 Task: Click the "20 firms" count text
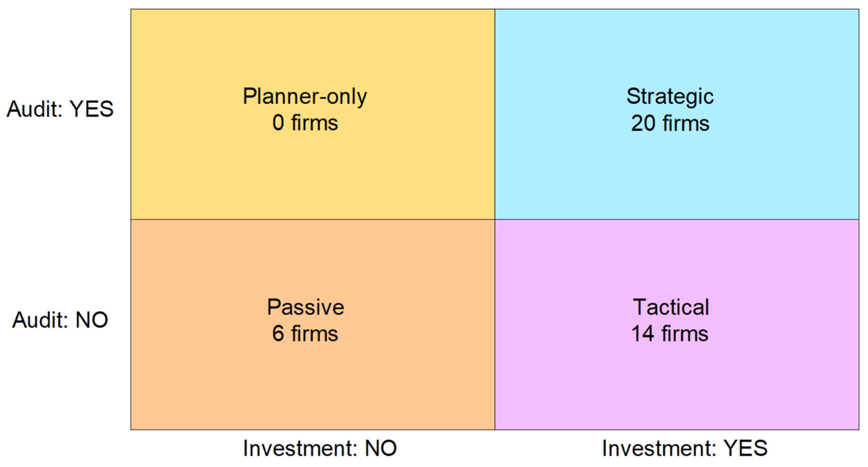point(670,123)
